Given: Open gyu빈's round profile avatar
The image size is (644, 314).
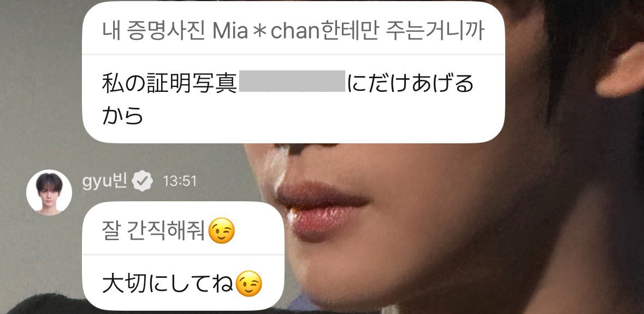Looking at the screenshot, I should pos(49,193).
